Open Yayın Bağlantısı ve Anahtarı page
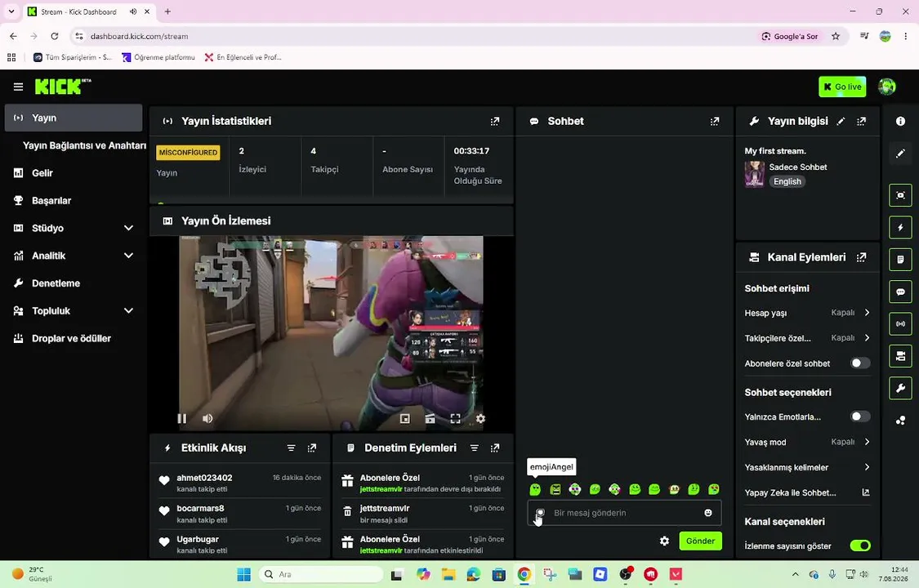The width and height of the screenshot is (919, 588). (x=84, y=145)
